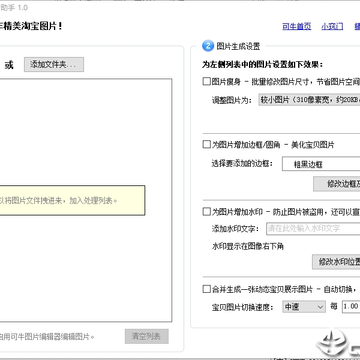Screen dimensions: 360x360
Task: Enable the 为图片增加水印 checkbox
Action: [206, 212]
